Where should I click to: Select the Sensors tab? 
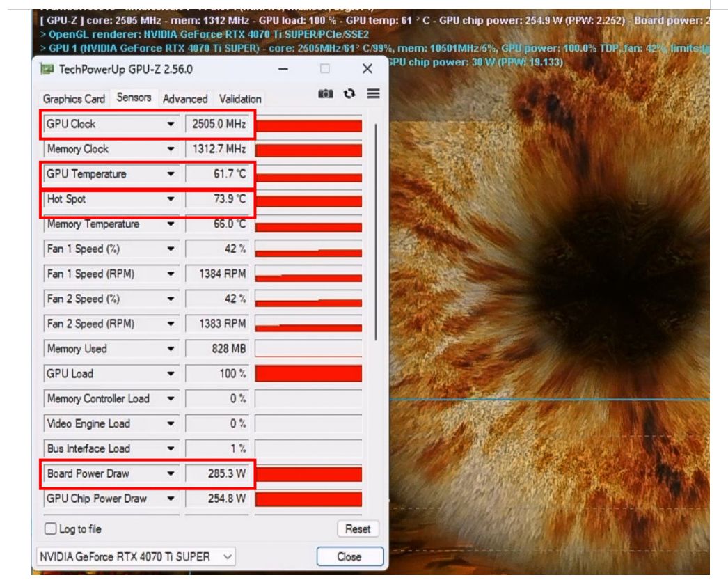click(134, 97)
